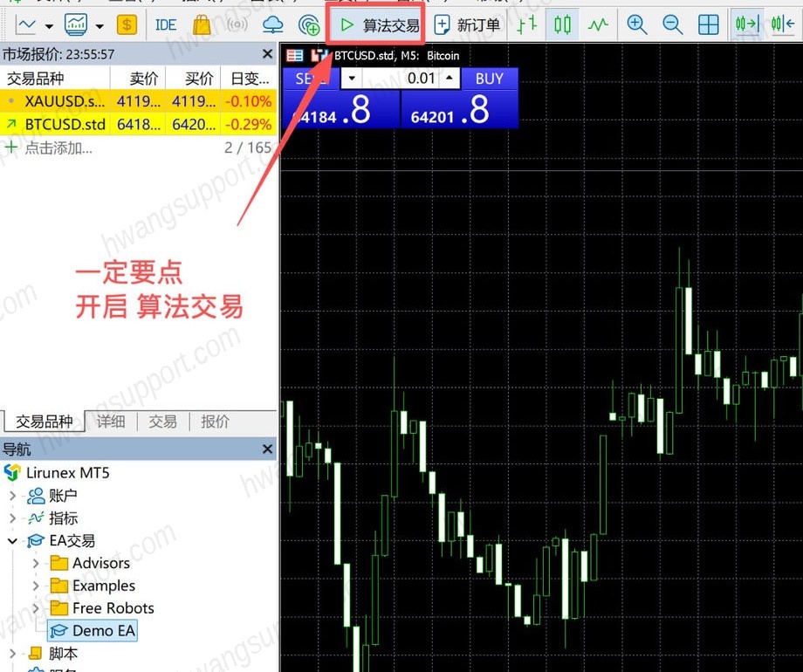Close the Navigator (导航) panel

pos(267,449)
